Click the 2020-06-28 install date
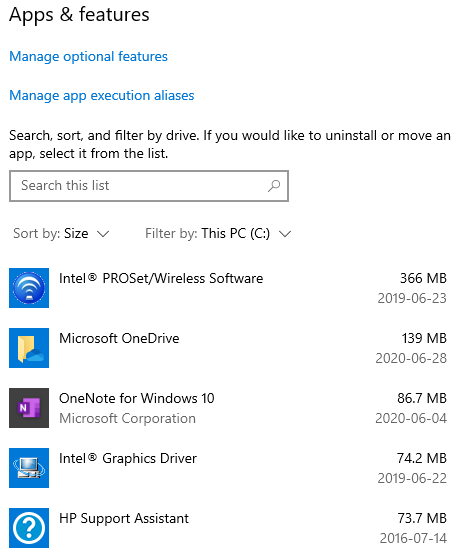This screenshot has width=461, height=556. click(x=411, y=358)
